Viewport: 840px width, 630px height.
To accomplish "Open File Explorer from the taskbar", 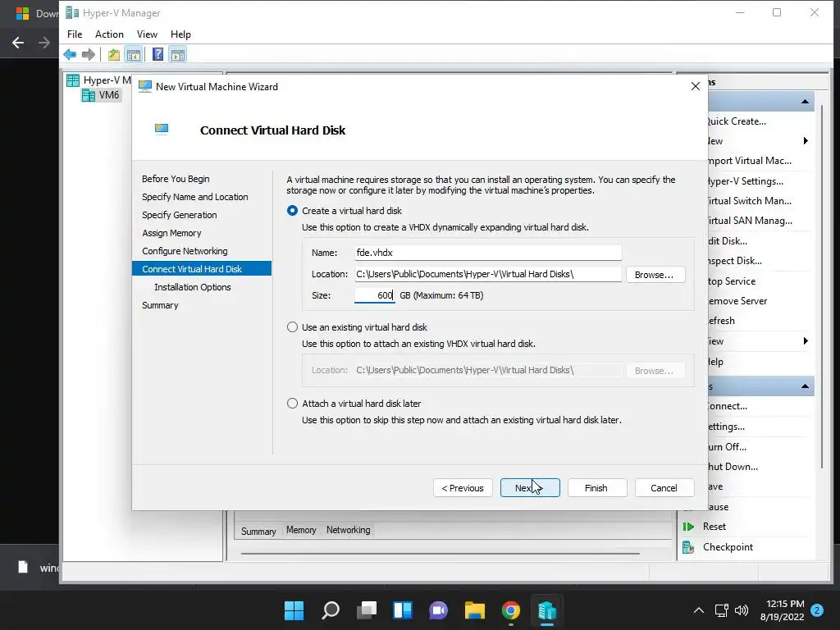I will tap(475, 610).
